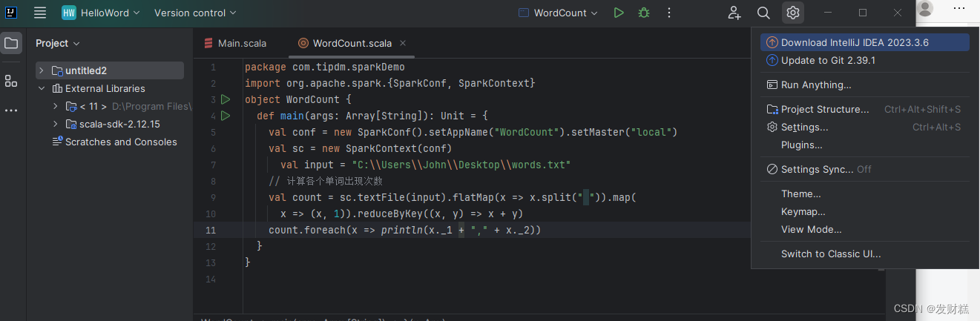The height and width of the screenshot is (321, 980).
Task: Choose Keymap... in the menu
Action: 865,211
